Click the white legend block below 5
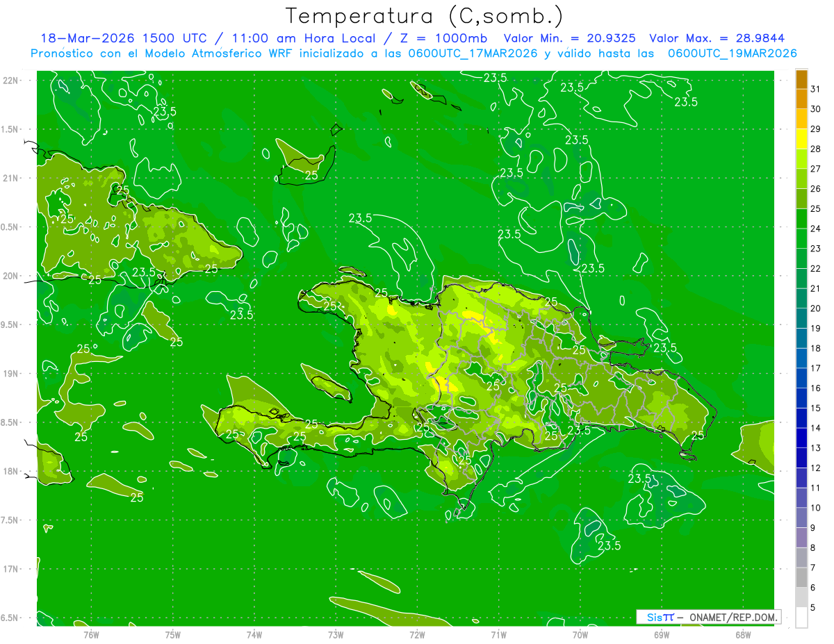The width and height of the screenshot is (834, 644). [x=801, y=618]
